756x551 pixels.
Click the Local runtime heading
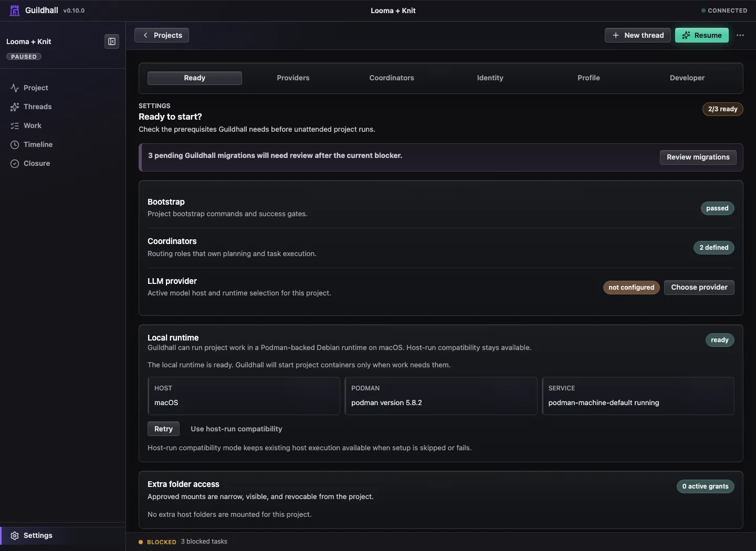173,338
